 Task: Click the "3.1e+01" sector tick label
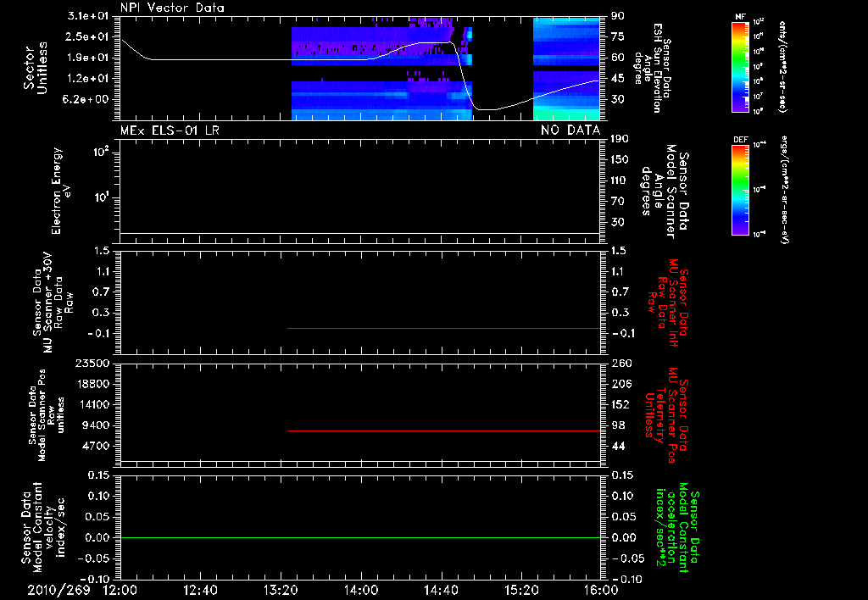[88, 16]
